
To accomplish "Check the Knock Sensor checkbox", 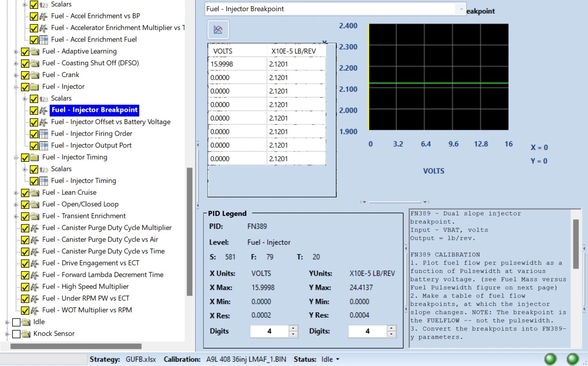I will [x=16, y=334].
